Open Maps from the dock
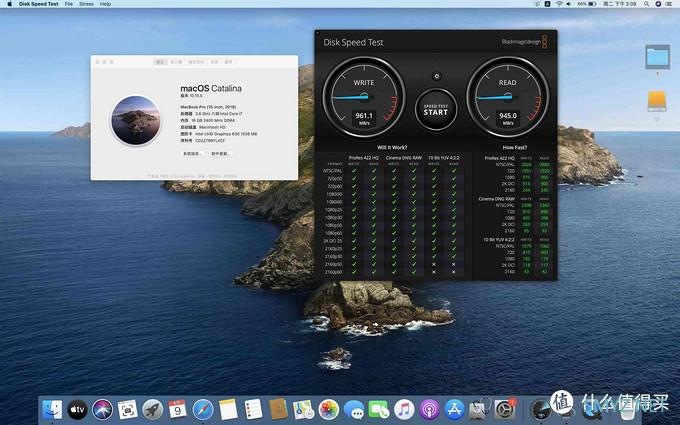 [x=303, y=409]
